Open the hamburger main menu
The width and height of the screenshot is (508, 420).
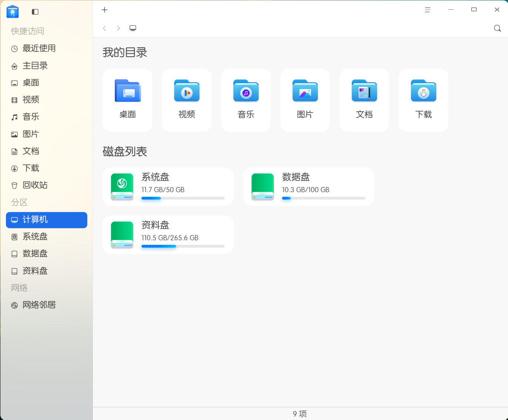point(428,10)
